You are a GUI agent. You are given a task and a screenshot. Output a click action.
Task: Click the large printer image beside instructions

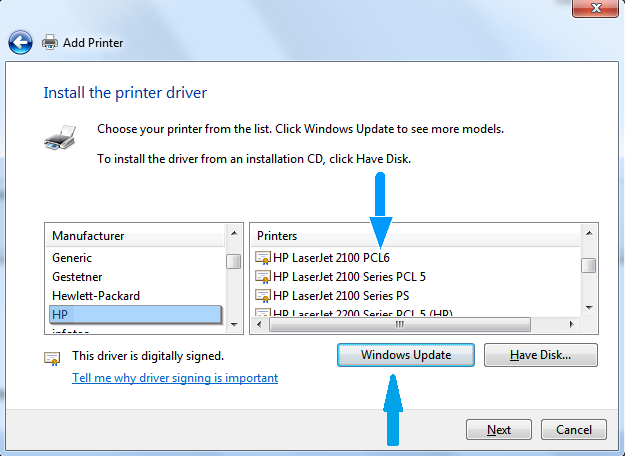pos(60,138)
